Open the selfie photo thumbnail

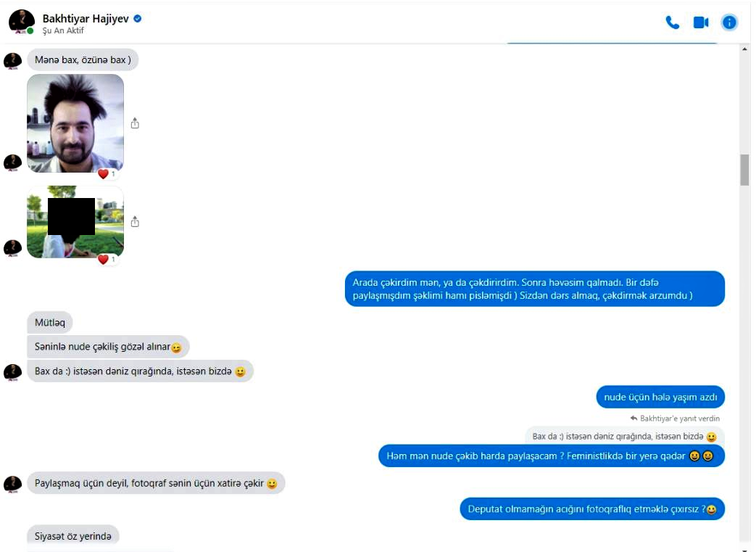(75, 123)
